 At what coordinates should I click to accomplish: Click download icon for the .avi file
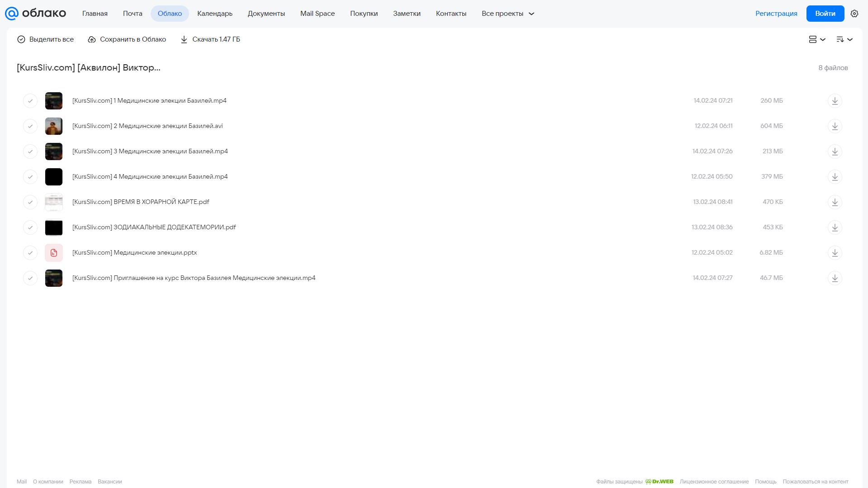[835, 126]
